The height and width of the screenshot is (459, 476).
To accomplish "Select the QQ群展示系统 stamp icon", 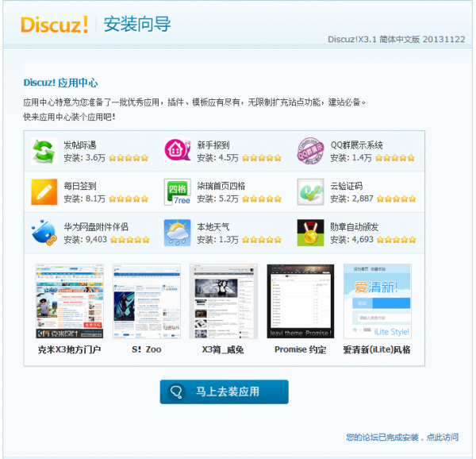I will point(310,151).
